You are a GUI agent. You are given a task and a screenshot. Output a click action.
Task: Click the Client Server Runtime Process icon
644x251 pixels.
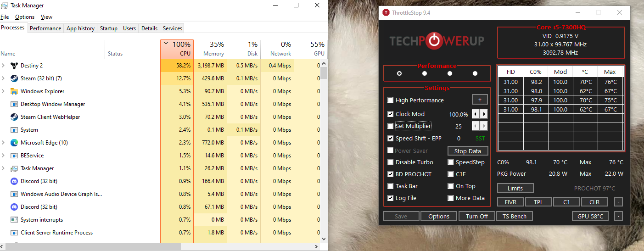coord(14,233)
